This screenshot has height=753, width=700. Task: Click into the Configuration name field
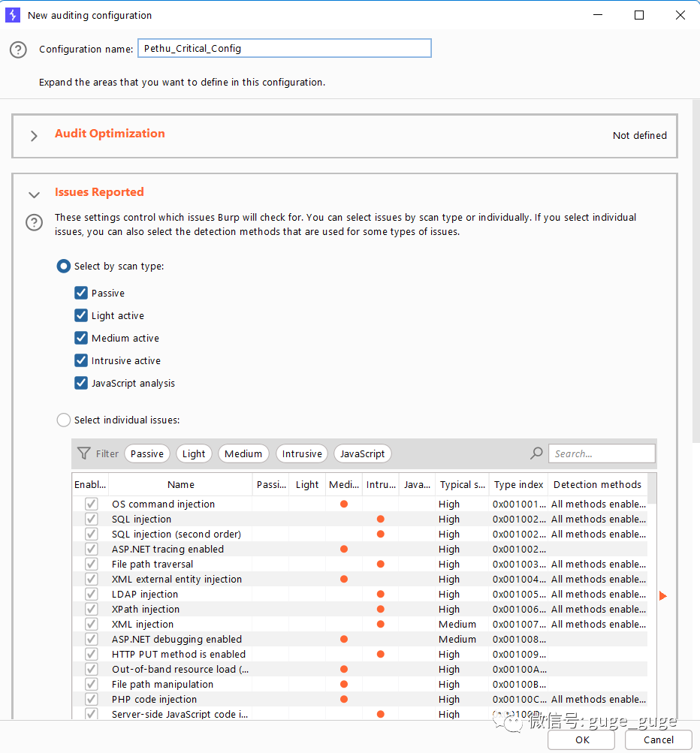pyautogui.click(x=285, y=48)
